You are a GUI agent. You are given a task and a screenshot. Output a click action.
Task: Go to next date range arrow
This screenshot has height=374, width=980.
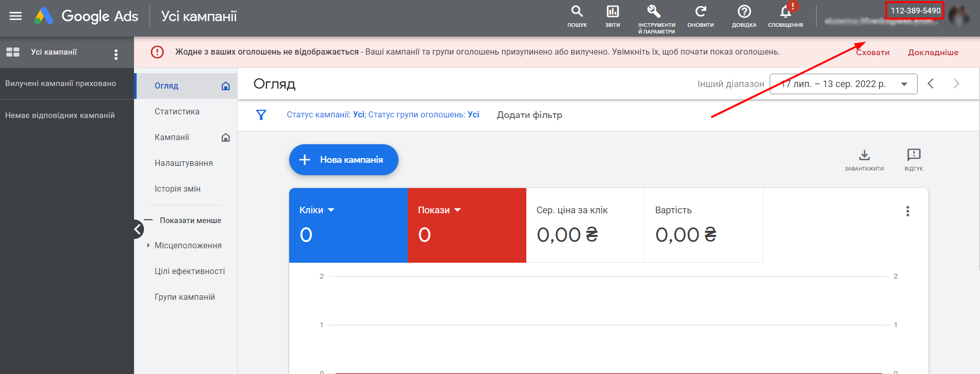[956, 83]
